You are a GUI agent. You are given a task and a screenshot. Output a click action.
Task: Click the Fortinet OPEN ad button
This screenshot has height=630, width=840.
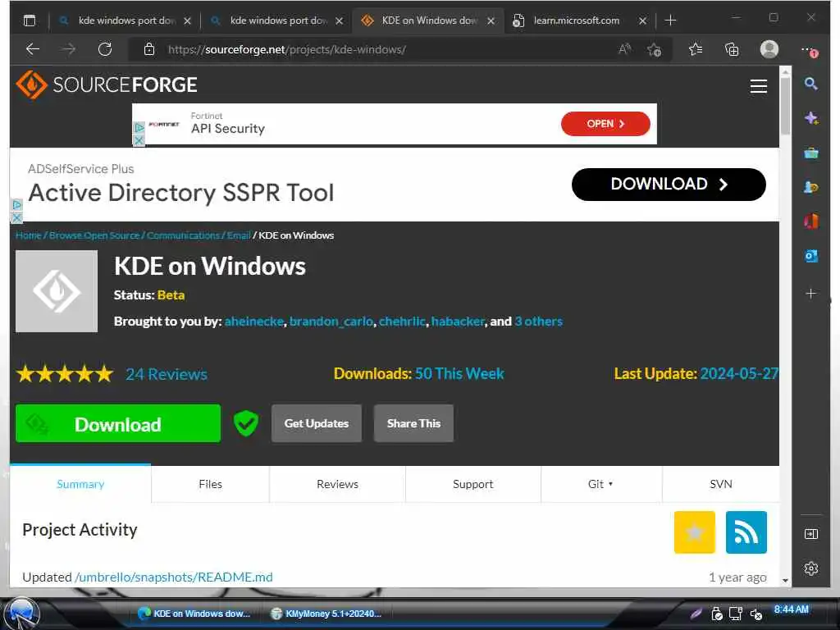(605, 124)
